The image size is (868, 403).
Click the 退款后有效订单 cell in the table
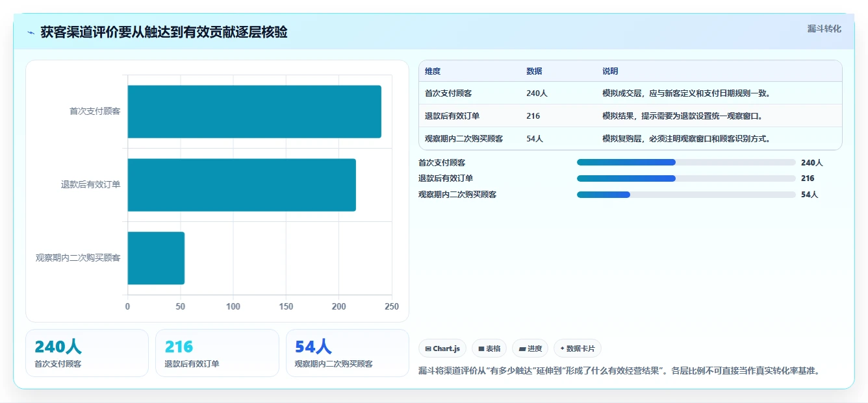click(452, 116)
